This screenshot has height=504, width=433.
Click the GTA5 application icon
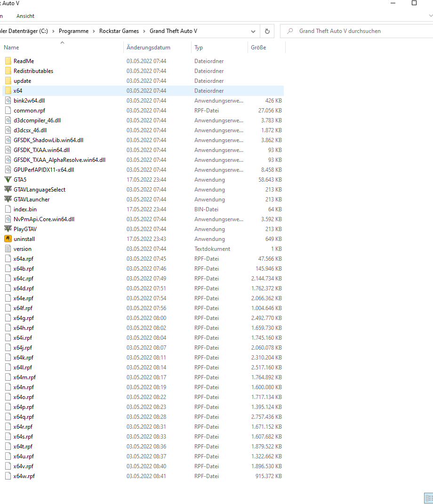point(8,179)
